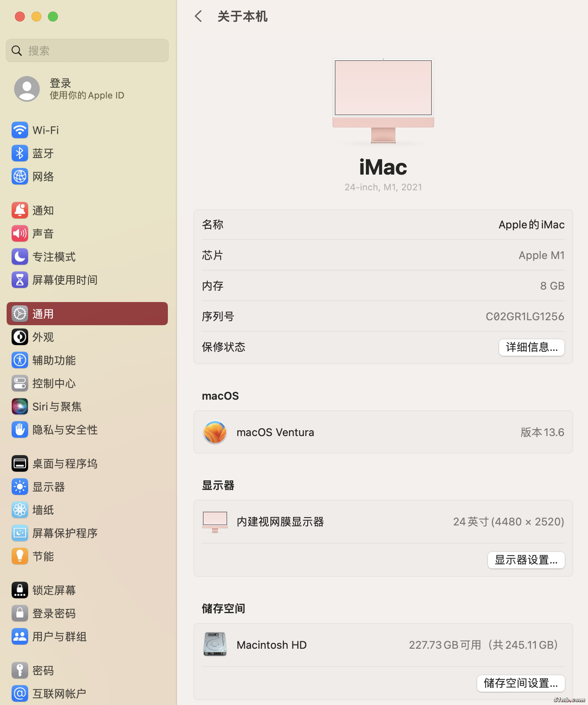
Task: Open 储存空间设置... button
Action: (521, 683)
